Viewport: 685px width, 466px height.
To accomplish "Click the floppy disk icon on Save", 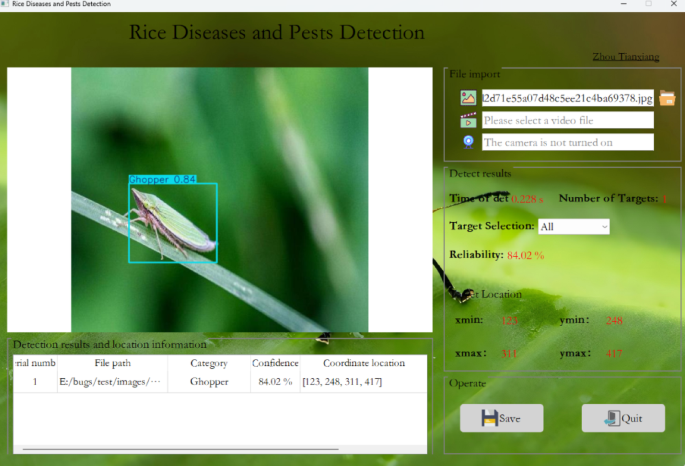I will (489, 418).
